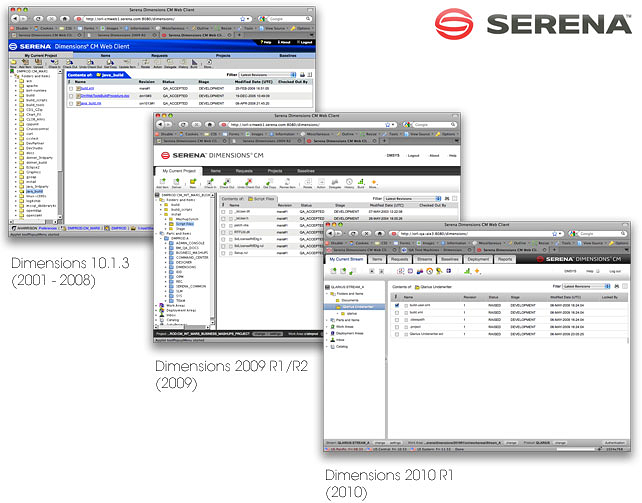
Task: Untick checked build-user.xml checkbox in Dimensions 2010
Action: click(397, 305)
